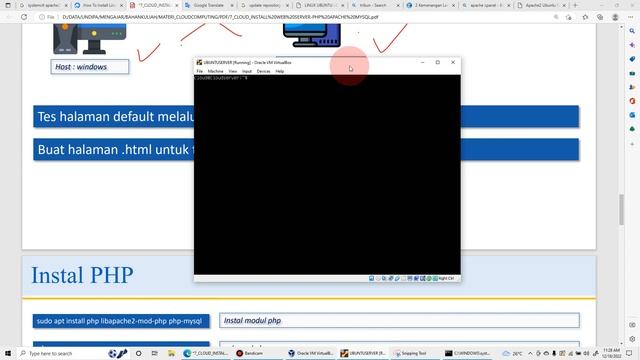The image size is (640, 360).
Task: Switch to the LINUX UBUNTU browser tab
Action: click(320, 5)
